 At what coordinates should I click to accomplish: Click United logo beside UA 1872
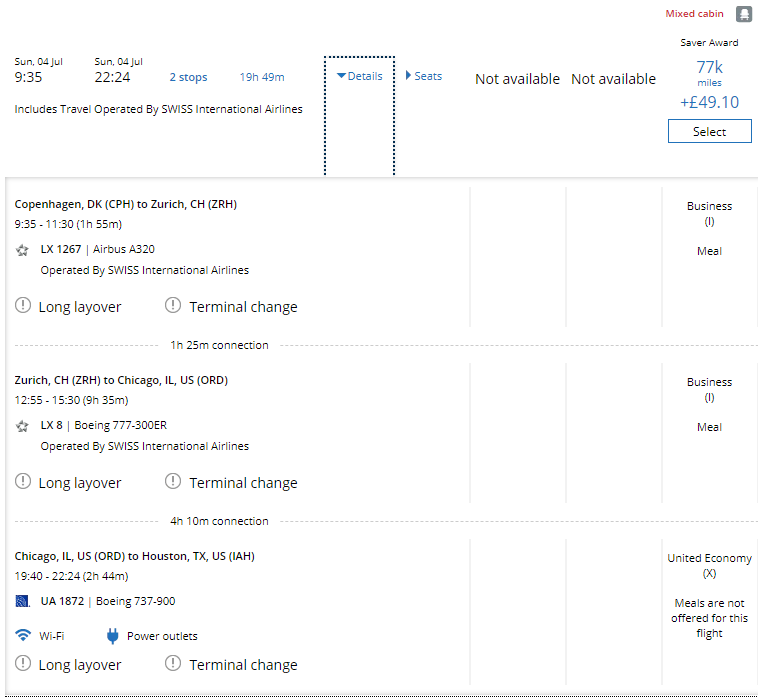[22, 602]
